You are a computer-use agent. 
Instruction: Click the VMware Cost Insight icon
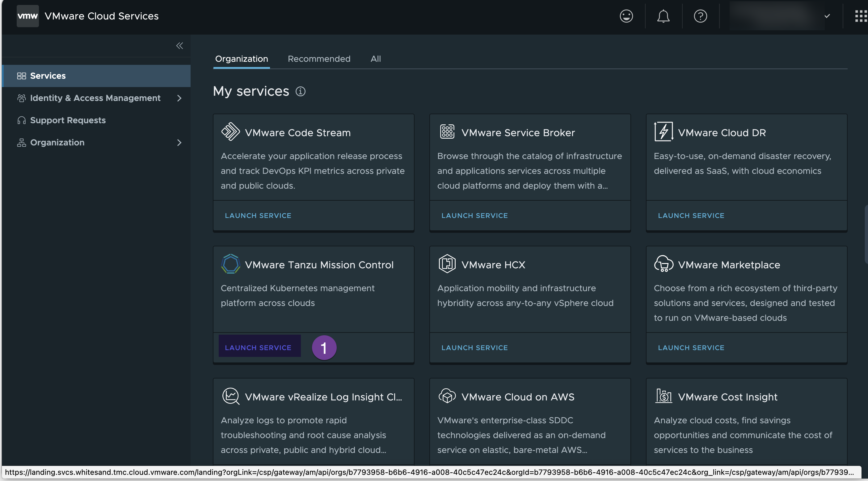click(x=664, y=396)
